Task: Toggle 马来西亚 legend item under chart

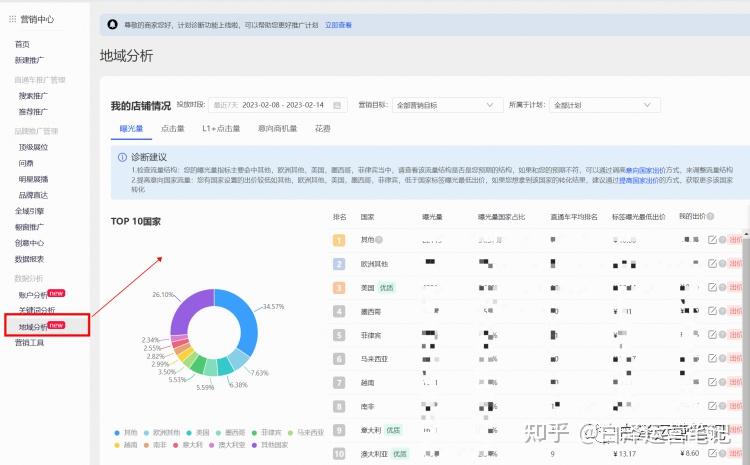Action: 306,432
